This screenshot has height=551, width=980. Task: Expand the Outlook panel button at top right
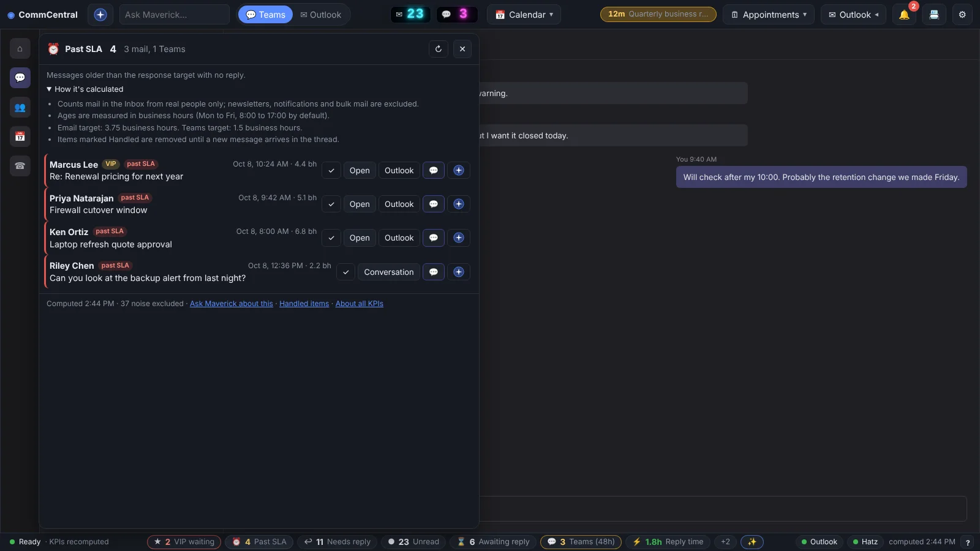[x=853, y=15]
